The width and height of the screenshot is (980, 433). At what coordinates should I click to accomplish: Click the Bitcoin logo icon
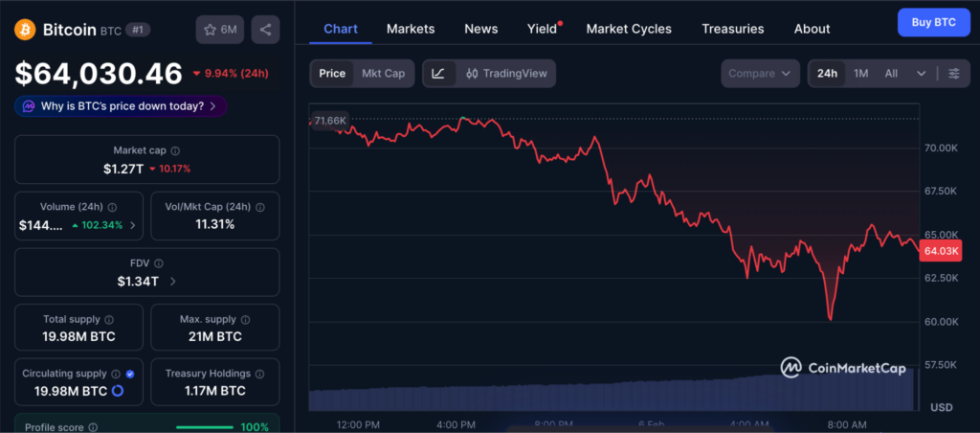(x=25, y=30)
